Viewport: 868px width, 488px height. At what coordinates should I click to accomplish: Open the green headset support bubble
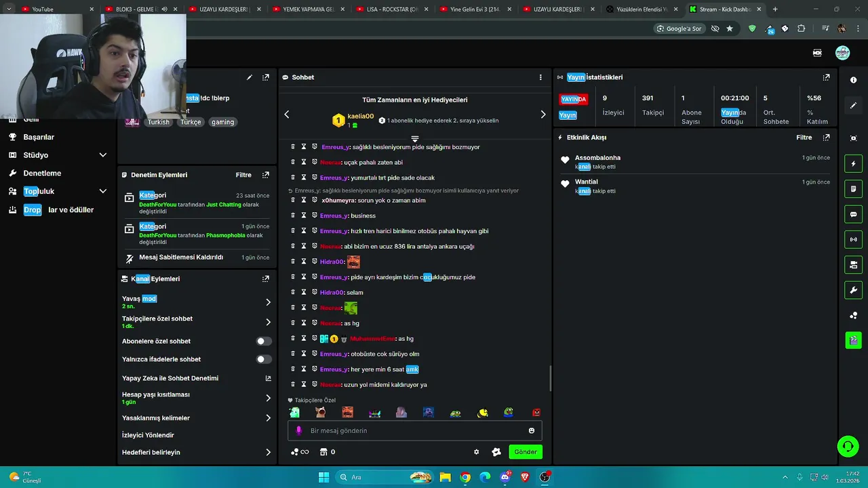(x=848, y=446)
